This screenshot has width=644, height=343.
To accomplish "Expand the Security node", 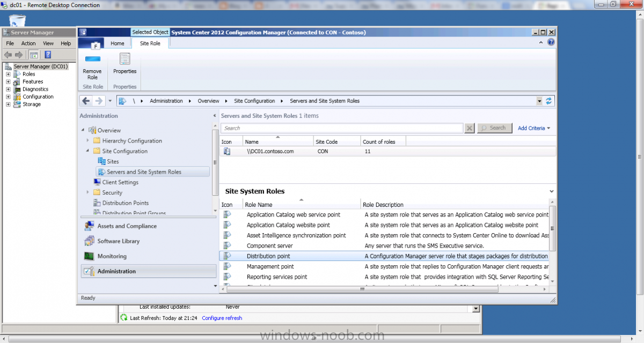I will (88, 192).
